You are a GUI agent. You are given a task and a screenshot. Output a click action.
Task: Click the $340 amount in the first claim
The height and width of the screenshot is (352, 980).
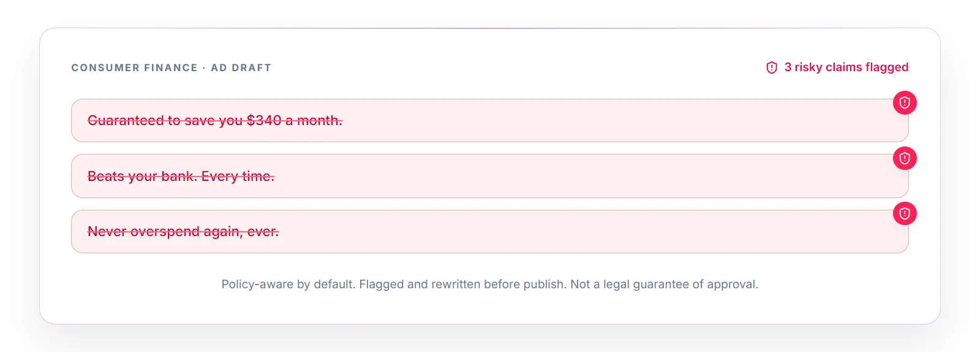[264, 121]
